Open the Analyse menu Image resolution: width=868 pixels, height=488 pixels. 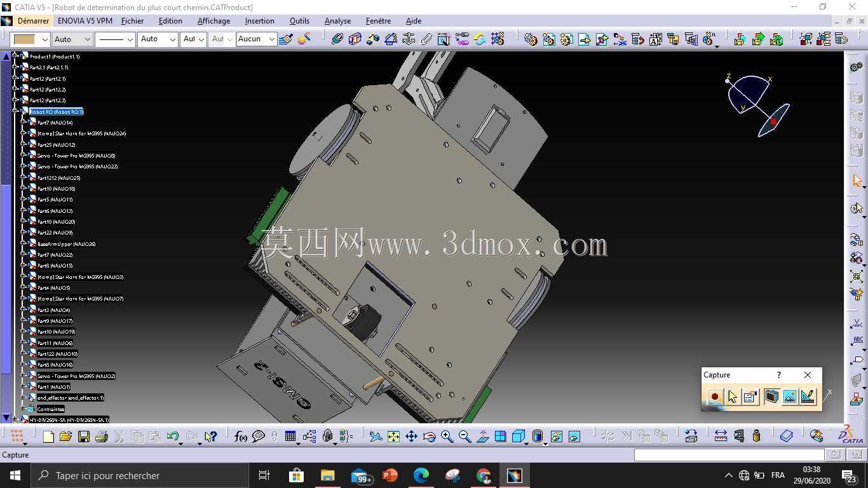[x=337, y=21]
